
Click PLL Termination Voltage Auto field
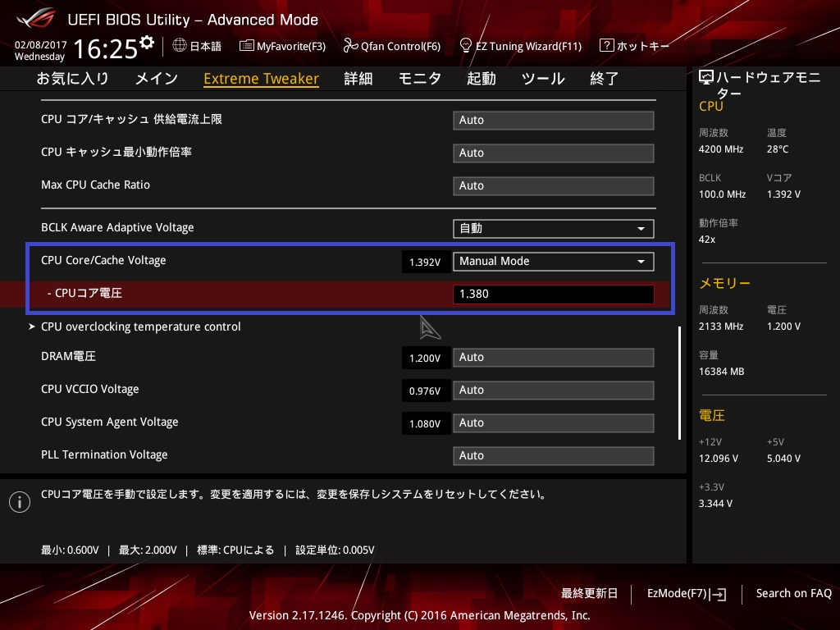pos(554,455)
